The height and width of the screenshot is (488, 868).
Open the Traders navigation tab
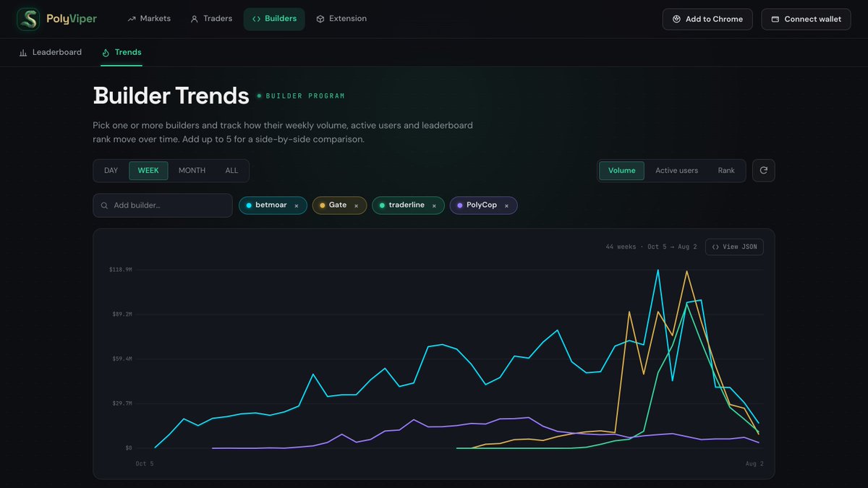(211, 19)
